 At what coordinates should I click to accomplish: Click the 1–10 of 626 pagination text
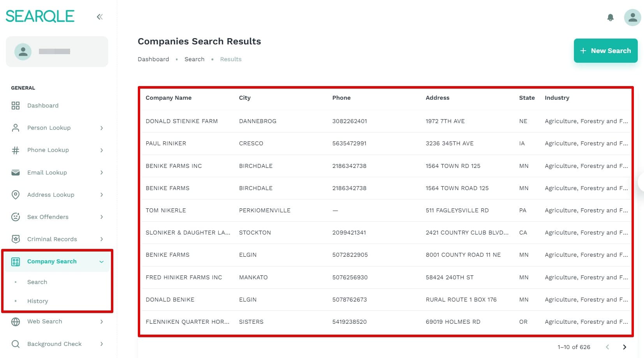click(574, 347)
